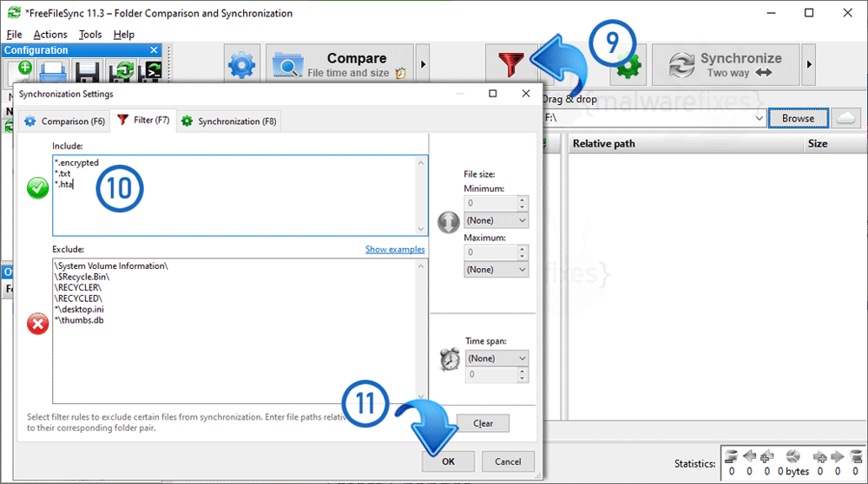Viewport: 868px width, 484px height.
Task: Open synchronization settings green gear icon
Action: point(628,67)
